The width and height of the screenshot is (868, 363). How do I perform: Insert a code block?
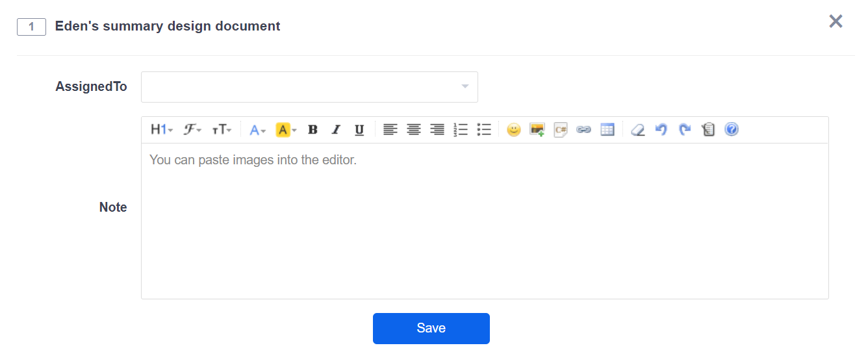(x=560, y=130)
